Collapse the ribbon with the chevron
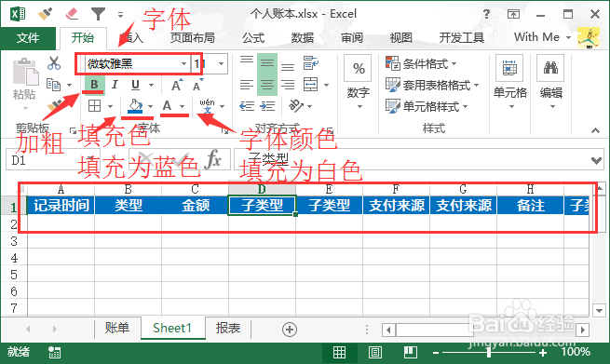This screenshot has width=610, height=364. [596, 130]
